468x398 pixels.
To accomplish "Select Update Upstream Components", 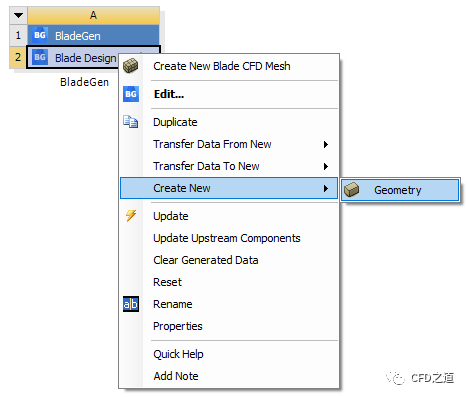I will pyautogui.click(x=227, y=238).
